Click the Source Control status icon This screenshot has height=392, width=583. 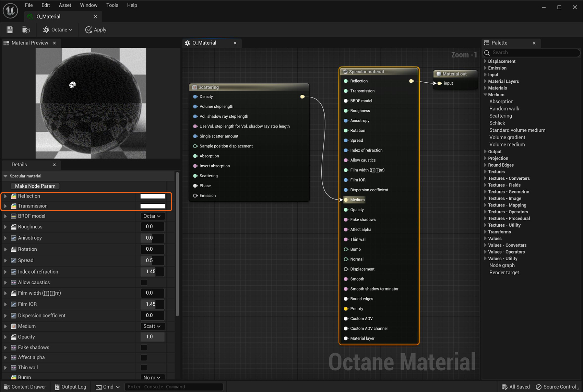click(x=539, y=387)
